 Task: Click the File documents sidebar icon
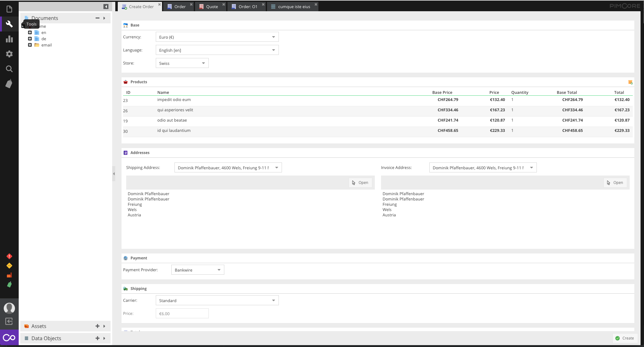(x=9, y=9)
